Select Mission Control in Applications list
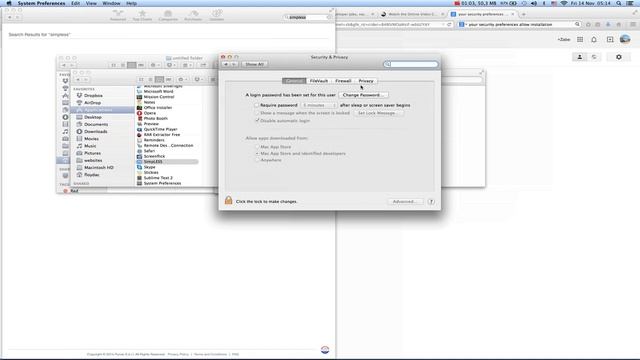The width and height of the screenshot is (640, 360). pos(159,97)
